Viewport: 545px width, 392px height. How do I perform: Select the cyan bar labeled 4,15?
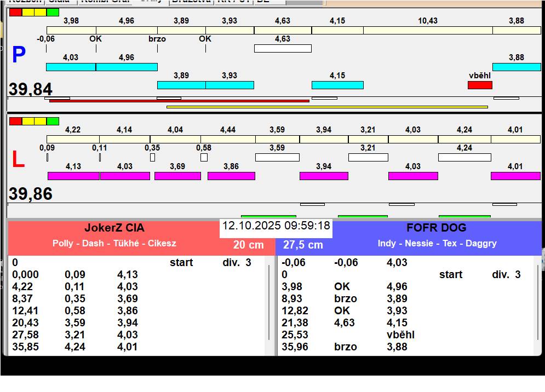point(337,85)
